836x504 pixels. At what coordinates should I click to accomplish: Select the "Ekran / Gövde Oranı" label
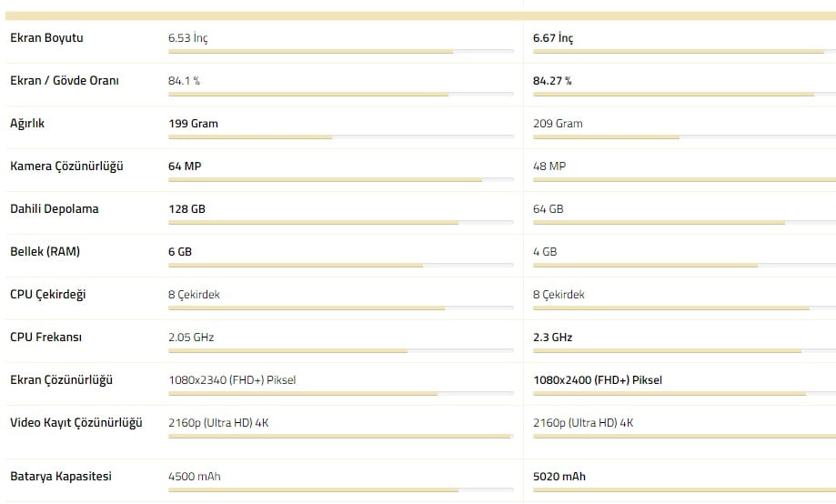point(65,81)
